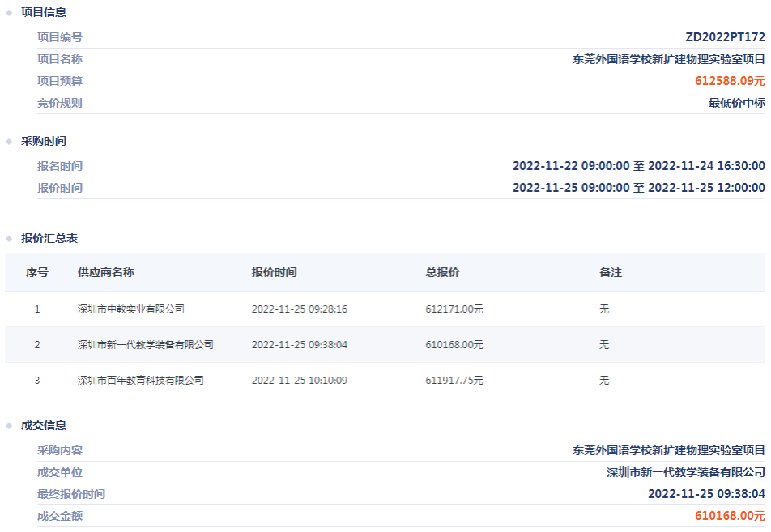Click total quote 610168.00元 in table row 2
Viewport: 771px width, 532px height.
coord(454,345)
